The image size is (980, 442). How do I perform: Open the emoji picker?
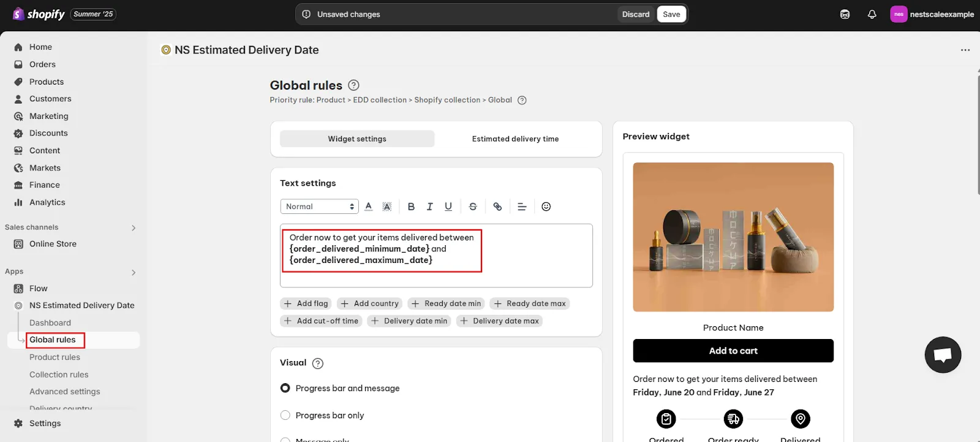tap(546, 207)
